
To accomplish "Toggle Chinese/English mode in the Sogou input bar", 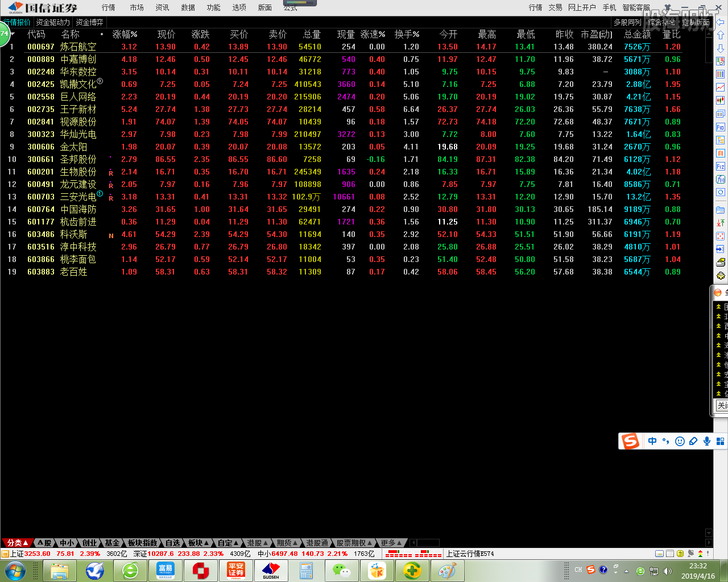I will pos(652,441).
